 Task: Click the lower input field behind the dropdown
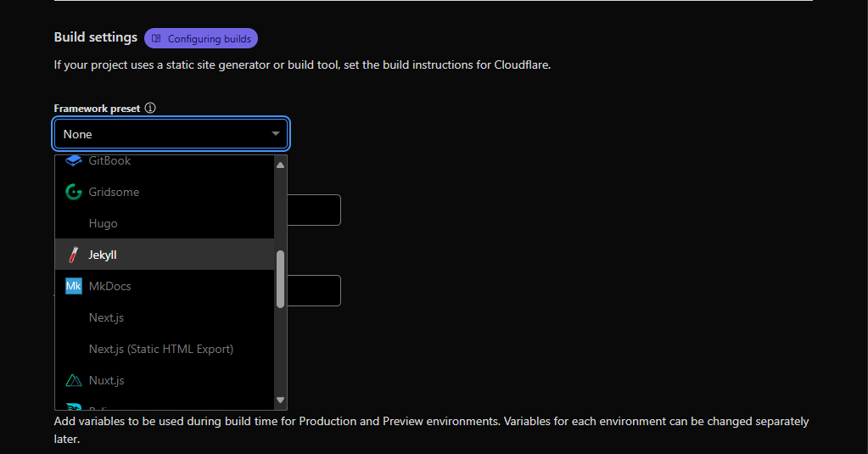314,290
